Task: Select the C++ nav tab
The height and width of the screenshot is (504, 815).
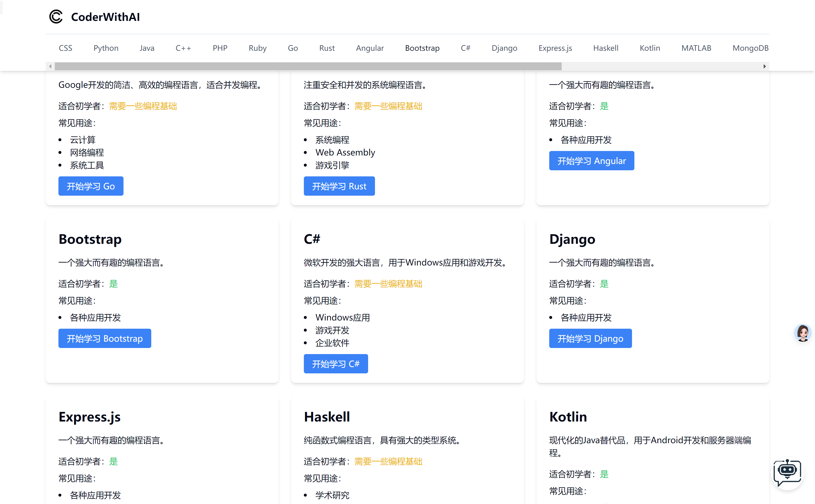Action: tap(183, 48)
